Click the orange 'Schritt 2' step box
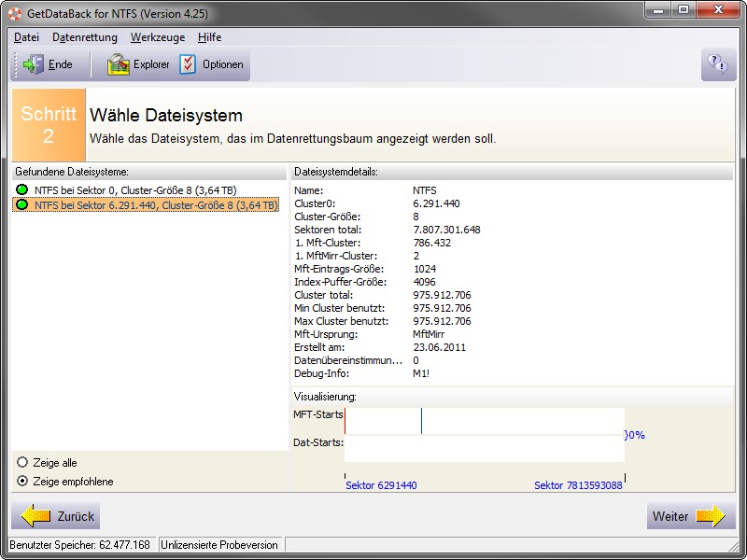747x560 pixels. coord(49,125)
